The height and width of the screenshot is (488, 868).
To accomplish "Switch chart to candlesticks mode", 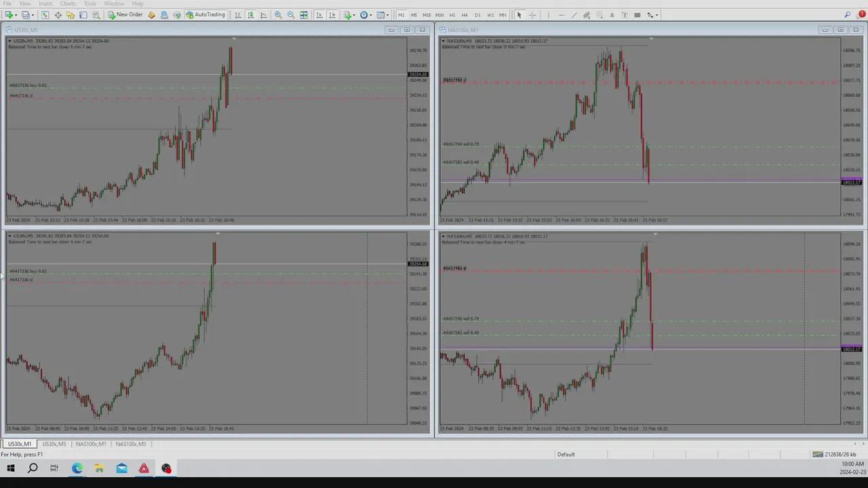I will [250, 15].
